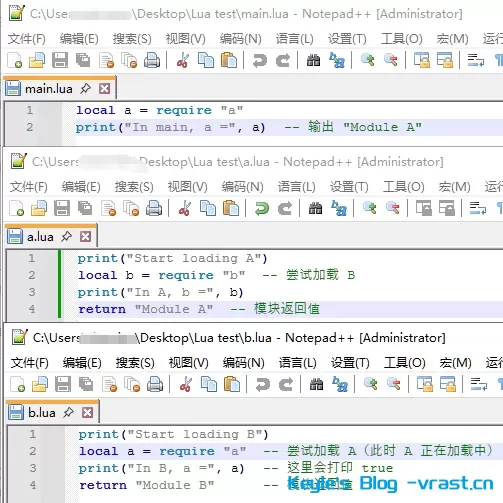
Task: Click Open file icon in main.lua window
Action: pos(37,61)
